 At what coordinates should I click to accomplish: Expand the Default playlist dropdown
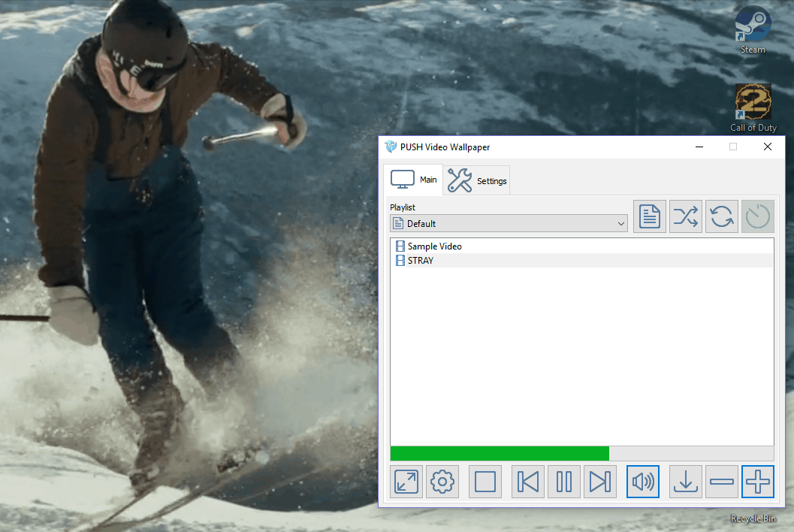tap(509, 223)
